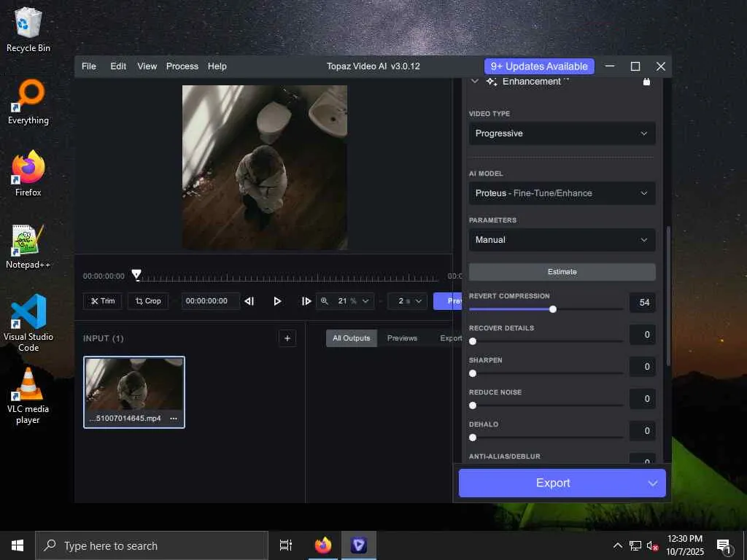Click the Dehalo value field
Screen dimensions: 747x560
(642, 431)
